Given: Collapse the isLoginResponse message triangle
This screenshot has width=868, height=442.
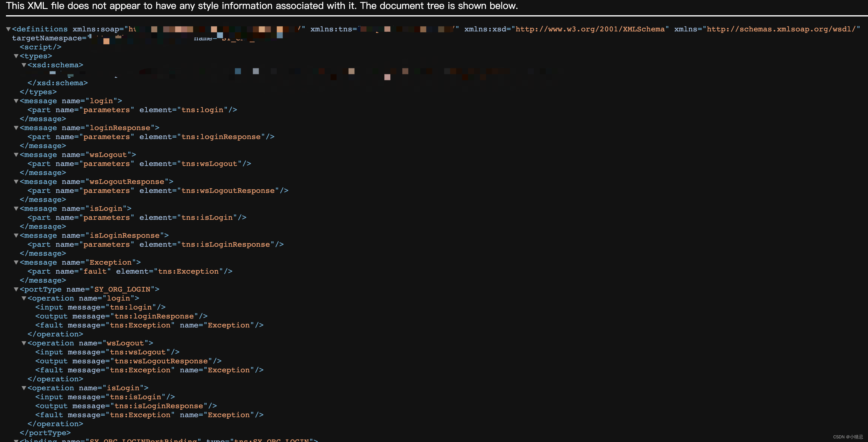Looking at the screenshot, I should click(x=16, y=236).
